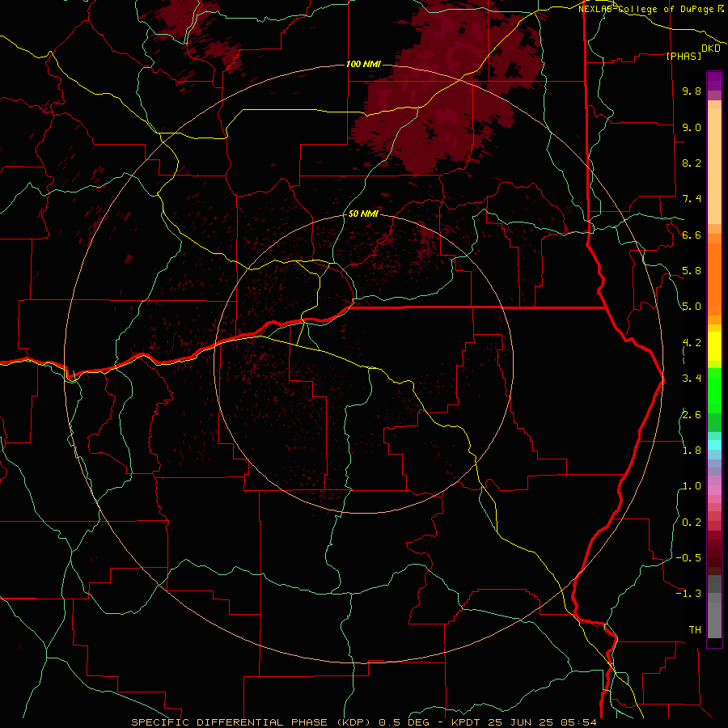Click the 100 NMI range ring label

363,64
